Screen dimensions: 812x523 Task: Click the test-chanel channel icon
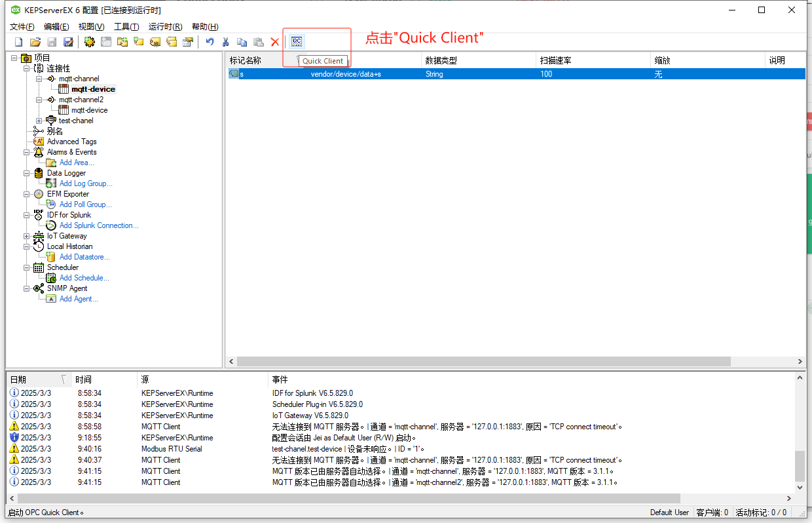coord(51,121)
